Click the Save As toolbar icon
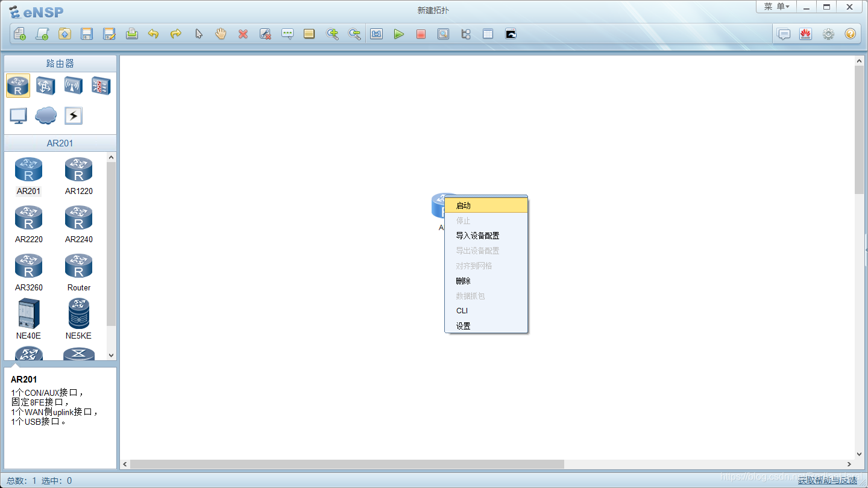Viewport: 868px width, 488px height. click(109, 34)
